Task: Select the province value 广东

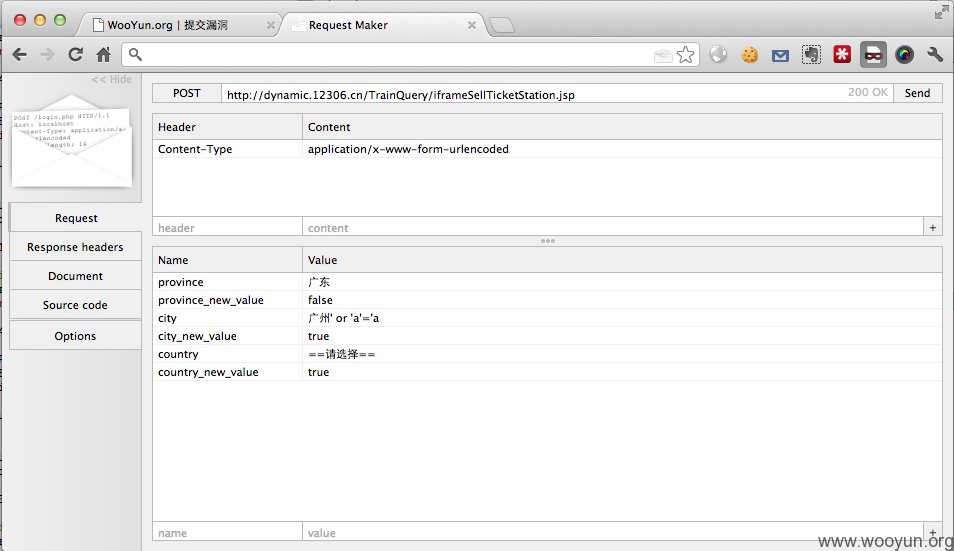Action: [x=622, y=282]
